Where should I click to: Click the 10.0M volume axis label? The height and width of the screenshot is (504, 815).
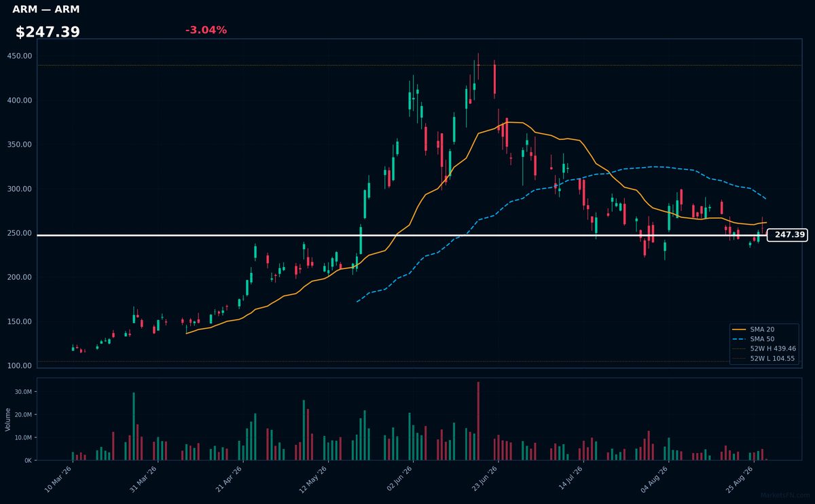[23, 437]
